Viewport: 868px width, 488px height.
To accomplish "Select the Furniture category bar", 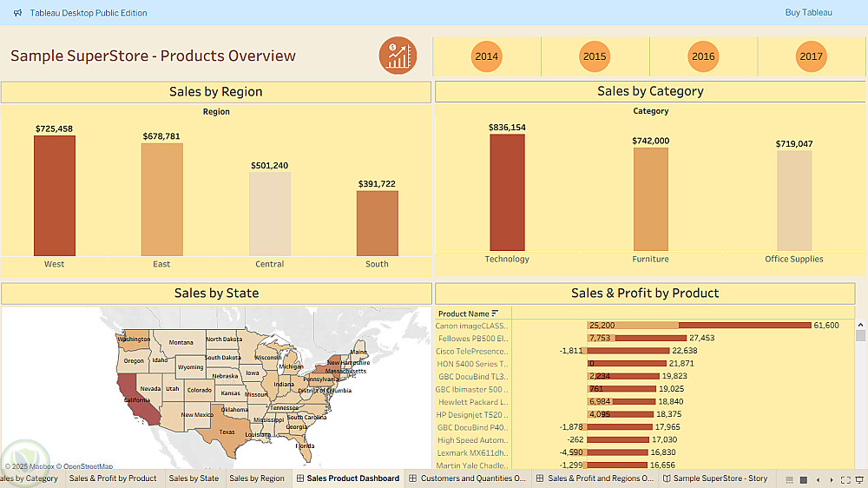I will 650,199.
